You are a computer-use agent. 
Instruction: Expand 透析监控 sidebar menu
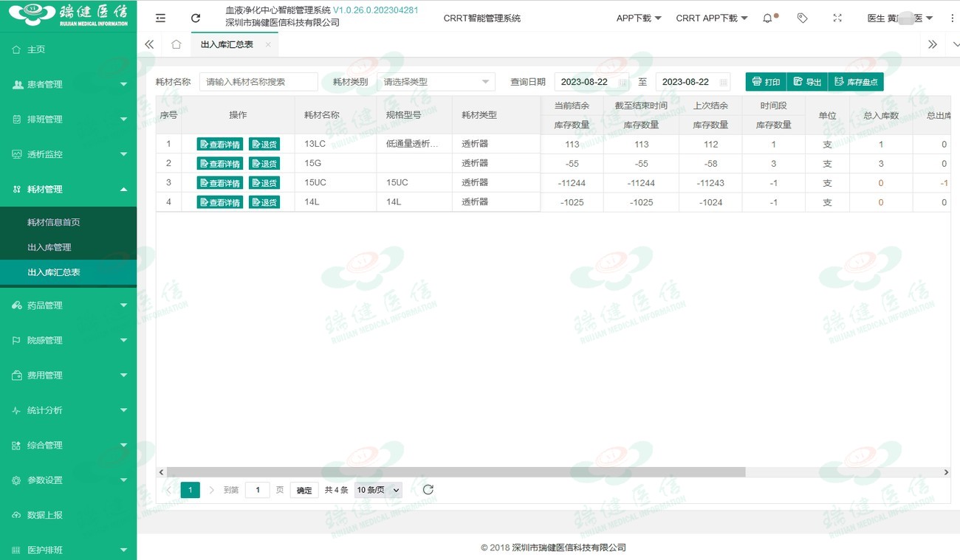tap(68, 154)
